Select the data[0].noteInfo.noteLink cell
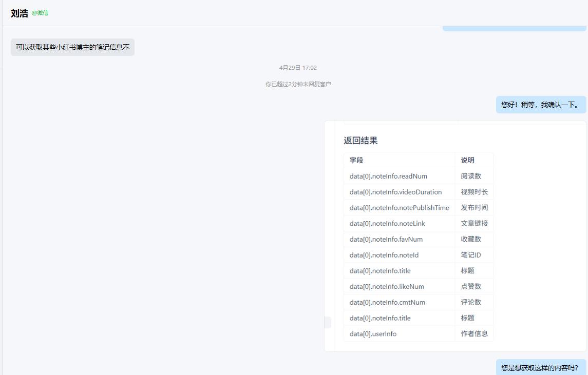 pyautogui.click(x=400, y=223)
